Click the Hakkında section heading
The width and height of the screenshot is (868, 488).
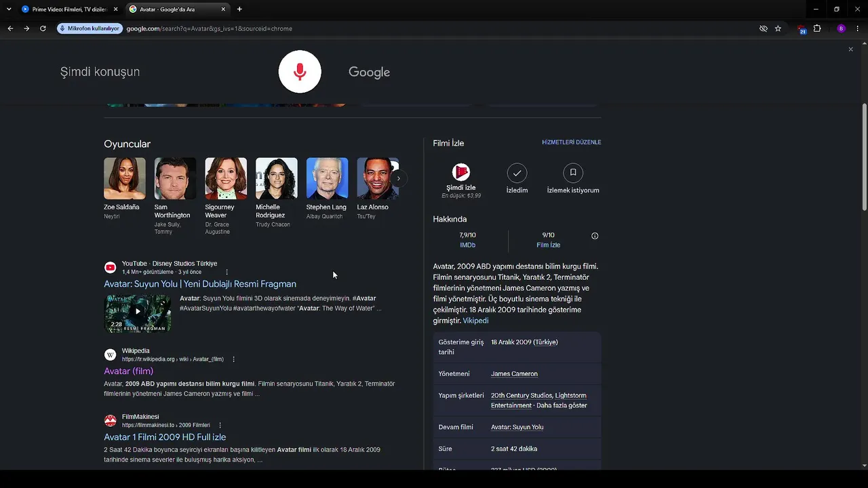coord(450,220)
